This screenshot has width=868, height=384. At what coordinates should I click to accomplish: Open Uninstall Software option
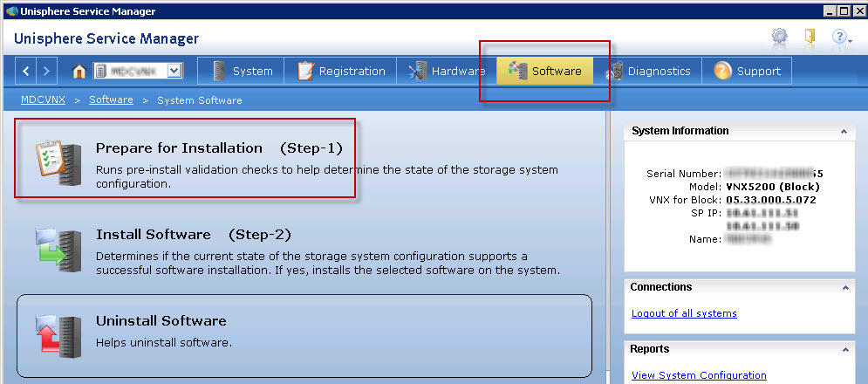(x=304, y=335)
